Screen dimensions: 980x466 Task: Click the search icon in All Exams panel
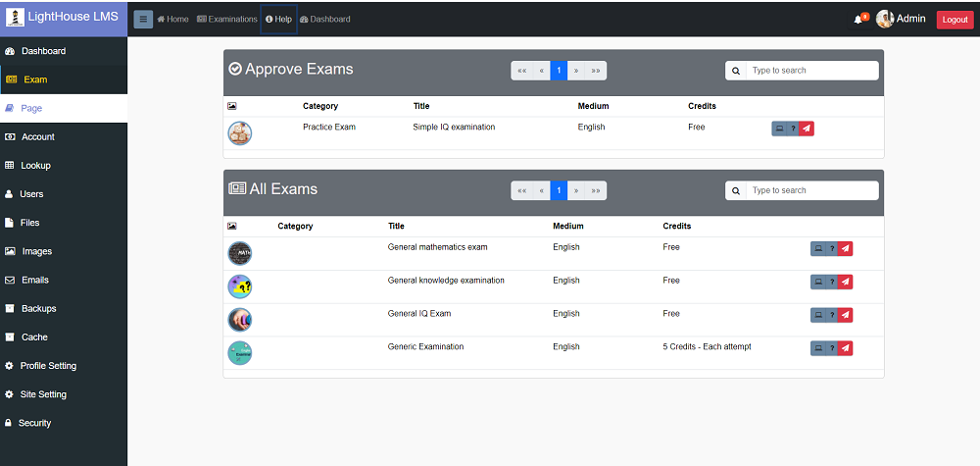coord(735,190)
